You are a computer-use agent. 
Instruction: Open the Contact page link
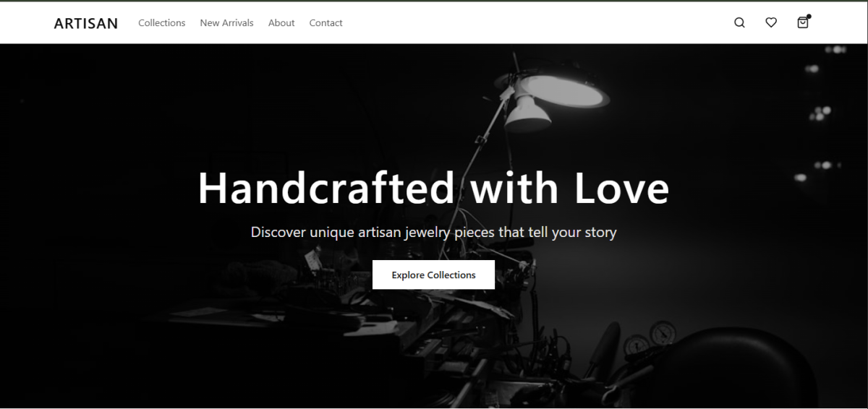(325, 23)
